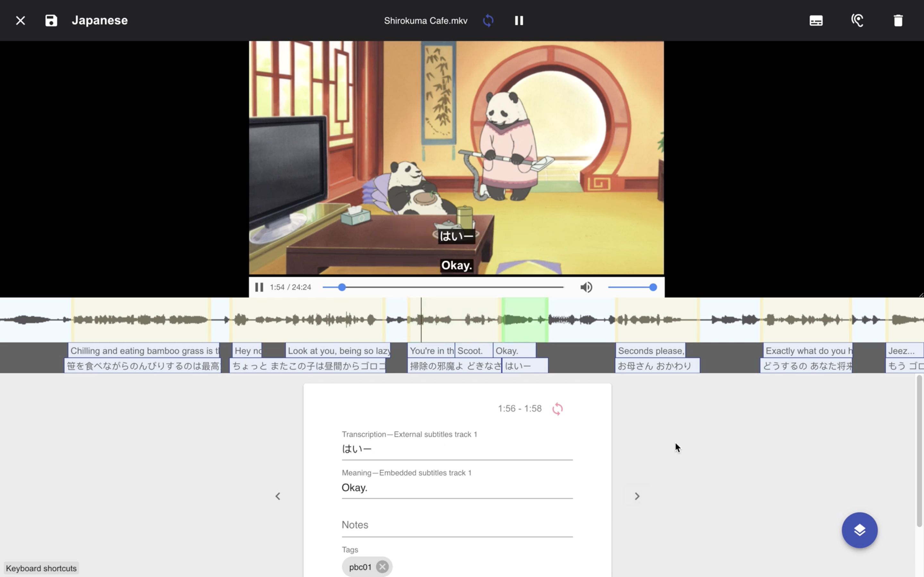Click the listening/audio track icon
This screenshot has height=577, width=924.
pos(858,20)
